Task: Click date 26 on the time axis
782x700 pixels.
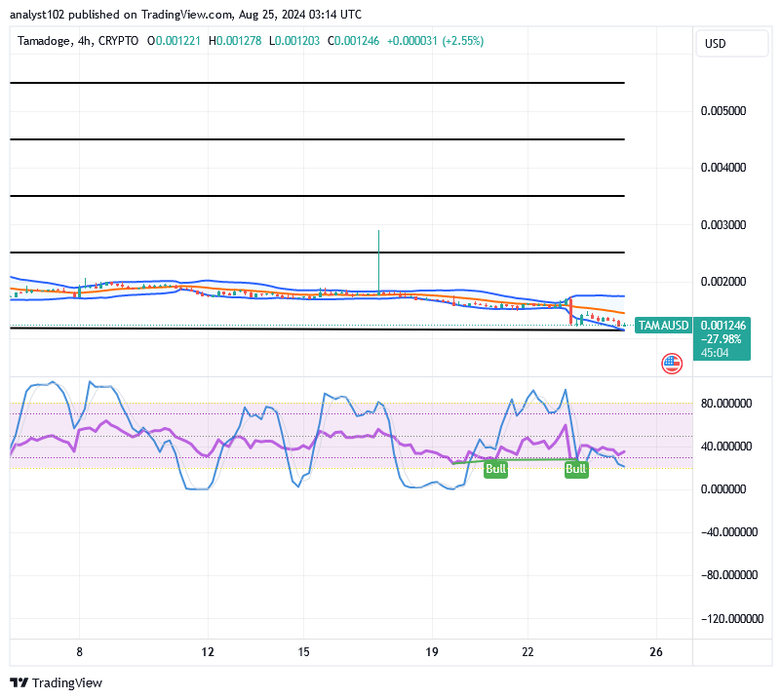Action: point(656,651)
